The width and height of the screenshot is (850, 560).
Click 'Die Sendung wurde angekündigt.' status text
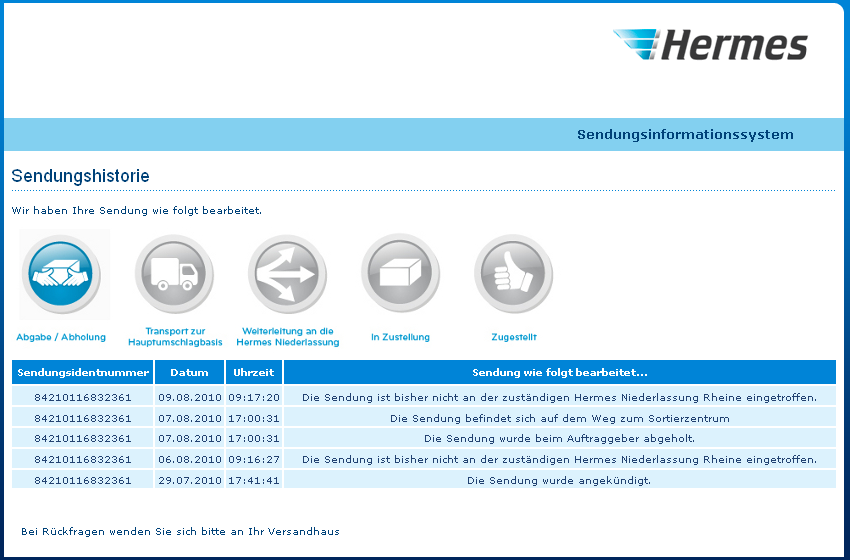tap(559, 480)
